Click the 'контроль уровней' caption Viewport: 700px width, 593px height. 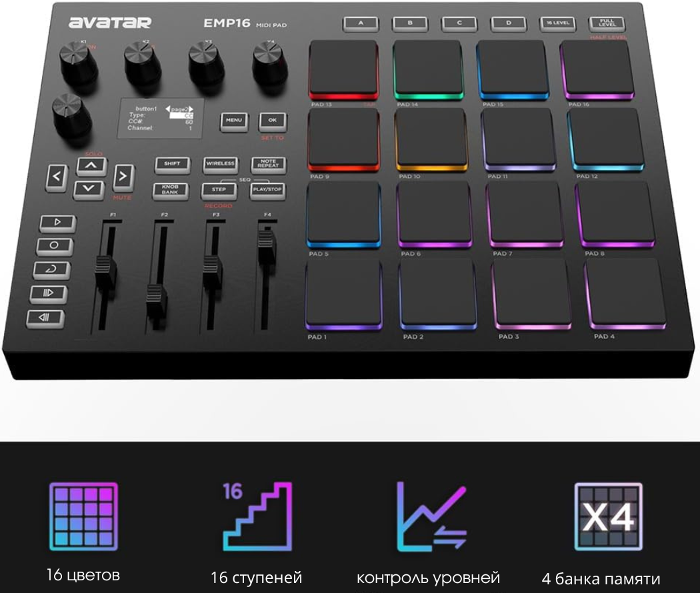tap(428, 578)
